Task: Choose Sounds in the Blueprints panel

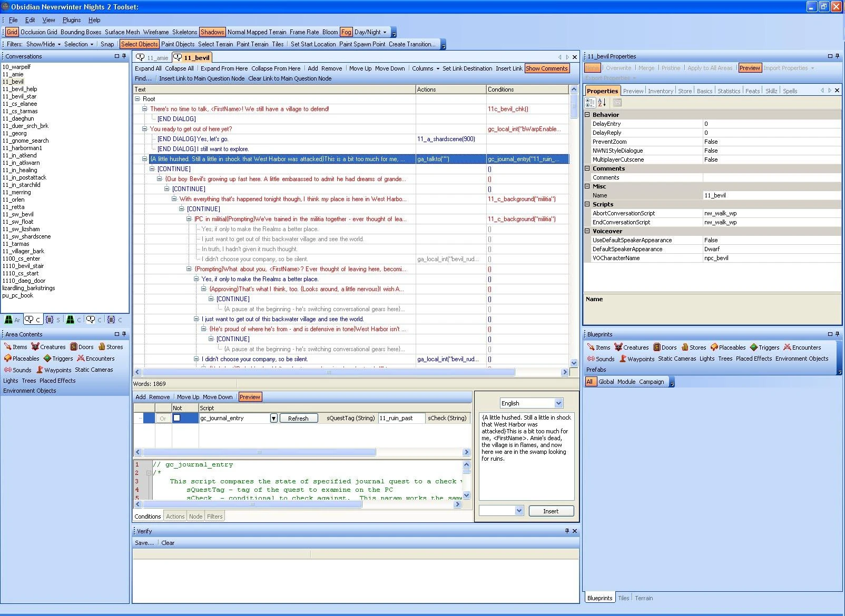Action: coord(601,359)
